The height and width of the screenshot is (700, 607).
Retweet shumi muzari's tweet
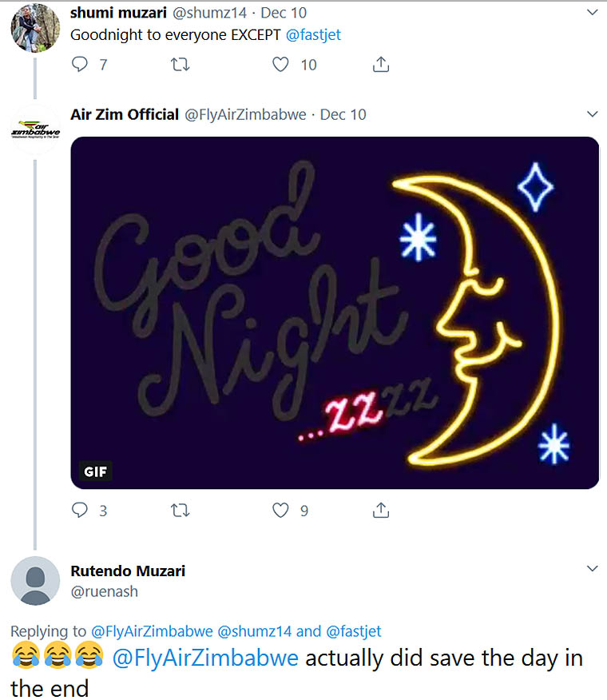pyautogui.click(x=181, y=65)
